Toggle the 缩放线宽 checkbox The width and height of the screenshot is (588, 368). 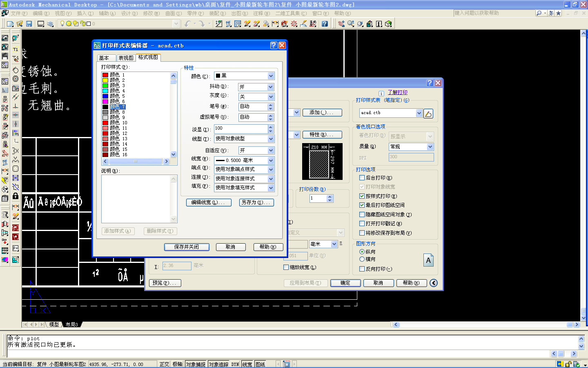(x=286, y=267)
